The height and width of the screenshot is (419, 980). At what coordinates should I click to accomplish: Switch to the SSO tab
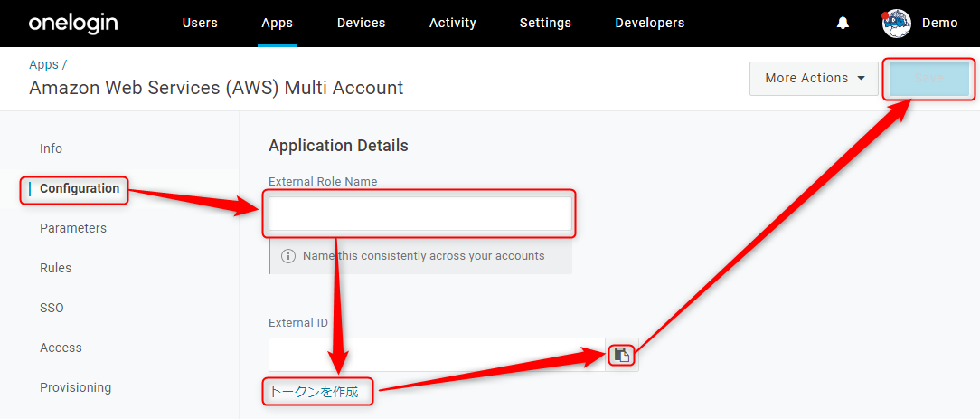52,308
